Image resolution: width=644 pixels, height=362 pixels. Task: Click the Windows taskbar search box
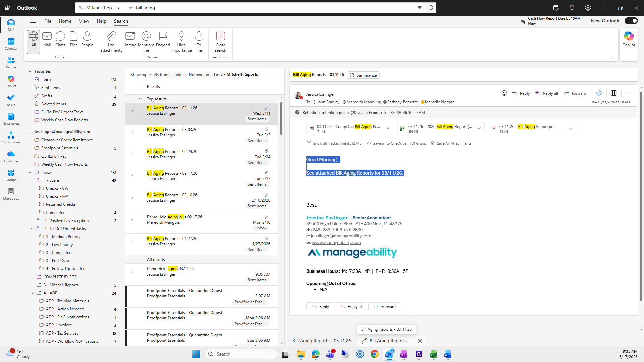241,354
